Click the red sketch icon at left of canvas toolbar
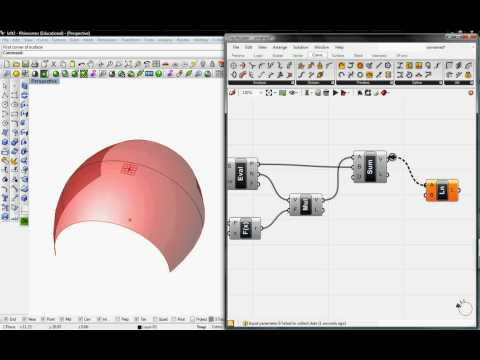Image resolution: width=480 pixels, height=360 pixels. tap(232, 92)
